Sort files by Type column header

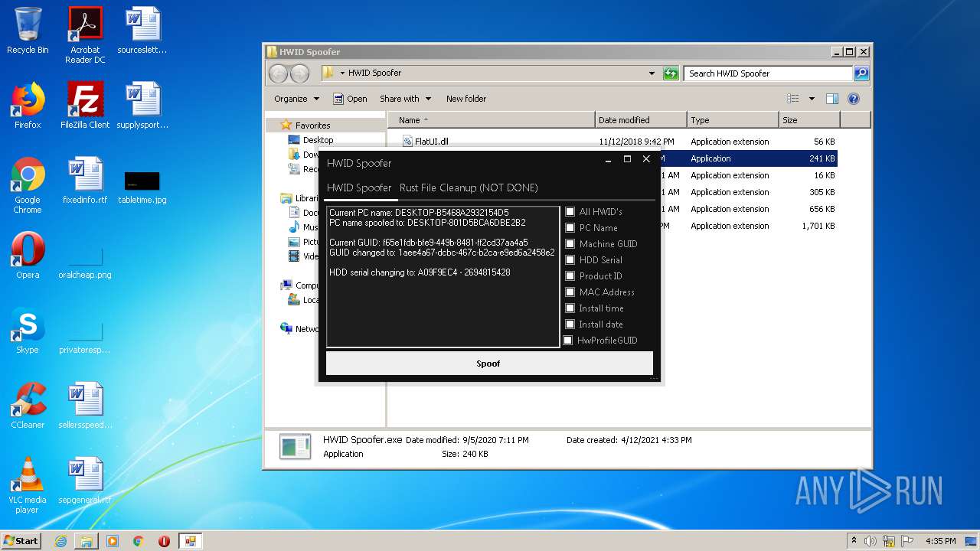(x=733, y=120)
